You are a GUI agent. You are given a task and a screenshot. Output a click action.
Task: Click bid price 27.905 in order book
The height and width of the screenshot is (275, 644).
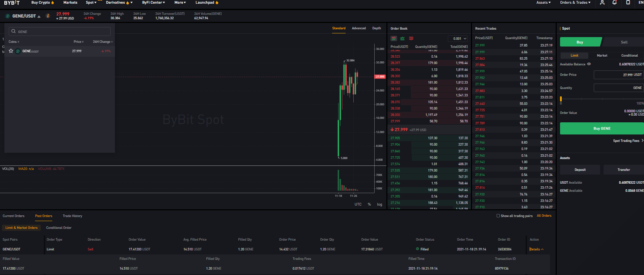coord(395,138)
